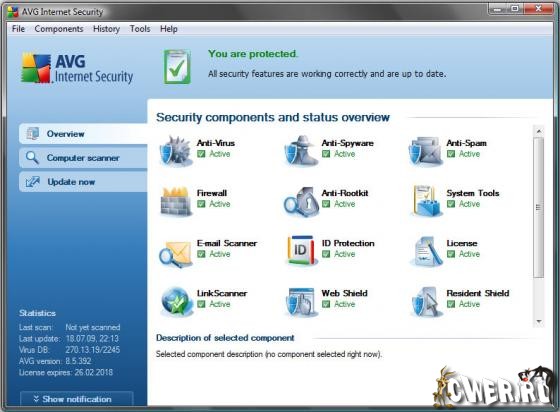Viewport: 560px width, 412px height.
Task: Select the Overview navigation item
Action: pos(83,134)
